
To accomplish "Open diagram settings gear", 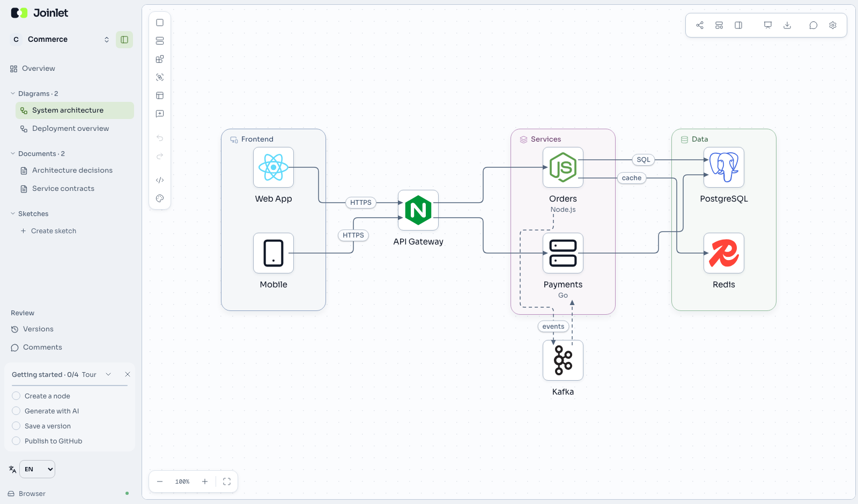I will coord(833,25).
